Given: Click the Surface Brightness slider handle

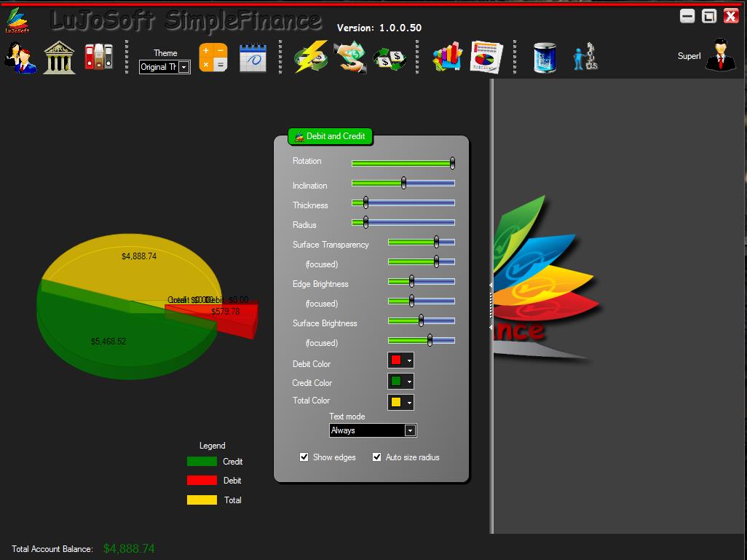Looking at the screenshot, I should (421, 320).
